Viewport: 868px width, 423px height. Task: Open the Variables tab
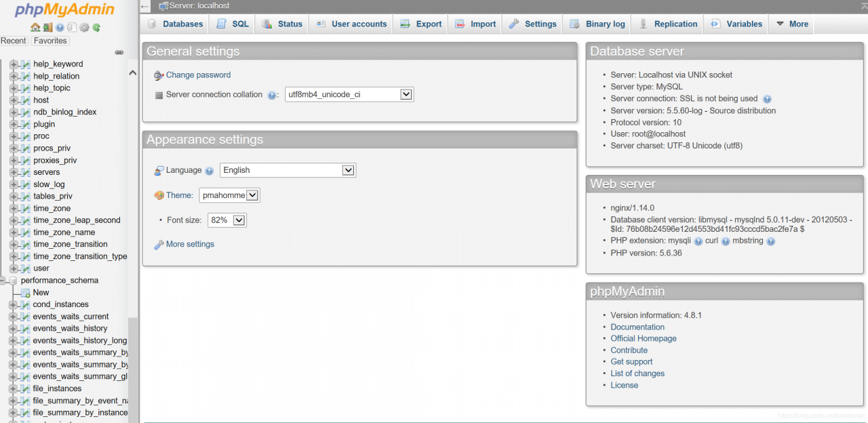coord(736,24)
